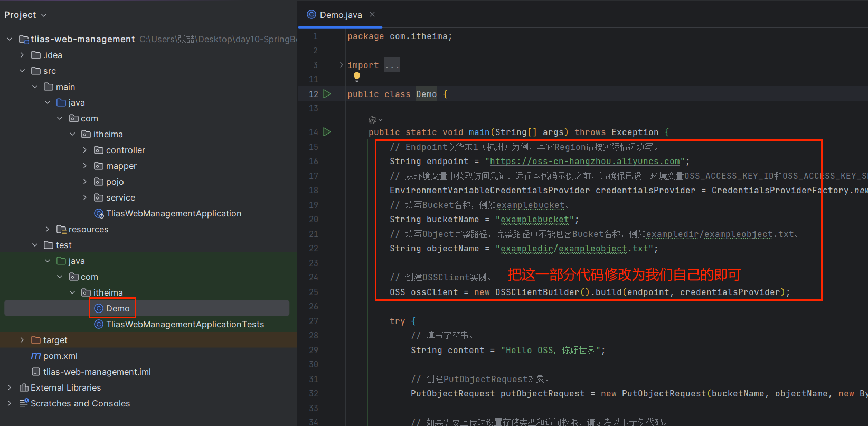
Task: Collapse the src folder
Action: tap(22, 71)
